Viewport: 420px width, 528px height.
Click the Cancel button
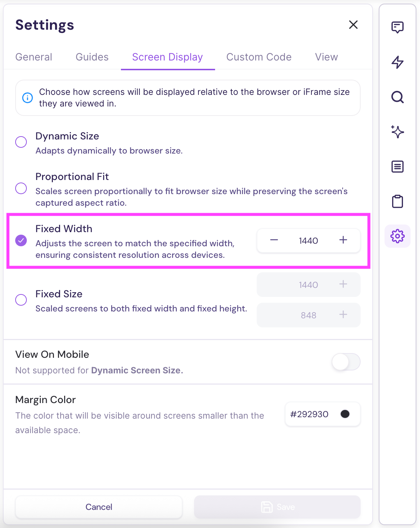(98, 507)
